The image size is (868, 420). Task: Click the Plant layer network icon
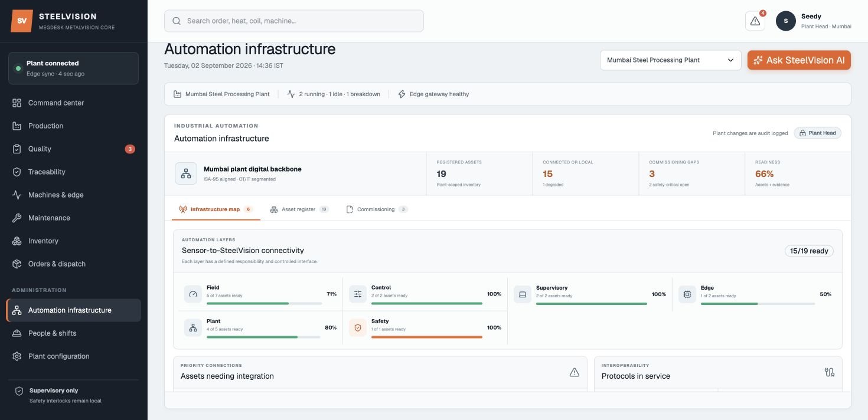[x=193, y=327]
